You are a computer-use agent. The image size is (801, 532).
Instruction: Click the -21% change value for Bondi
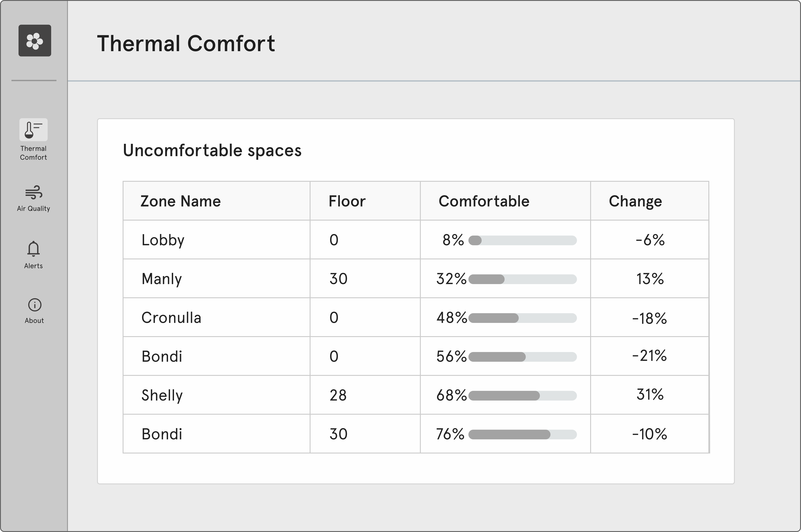coord(649,356)
